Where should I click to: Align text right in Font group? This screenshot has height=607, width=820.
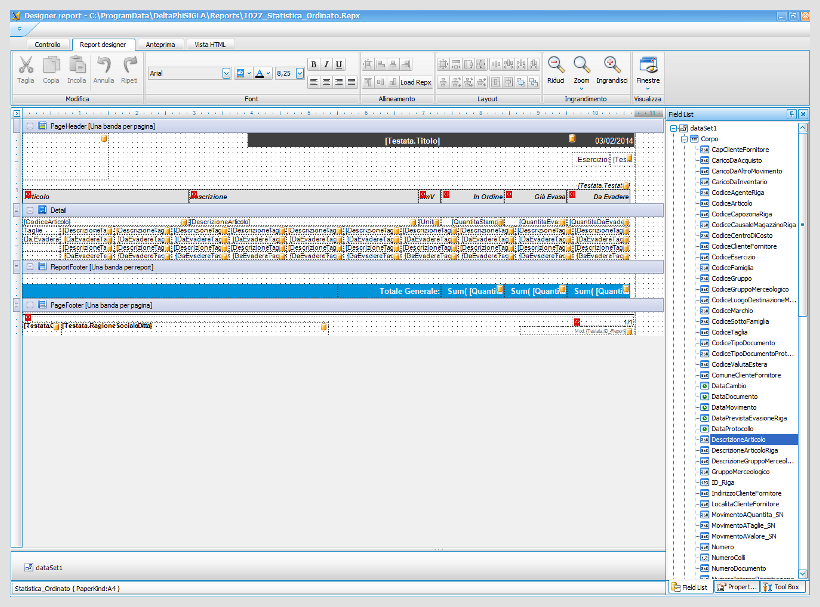coord(339,82)
